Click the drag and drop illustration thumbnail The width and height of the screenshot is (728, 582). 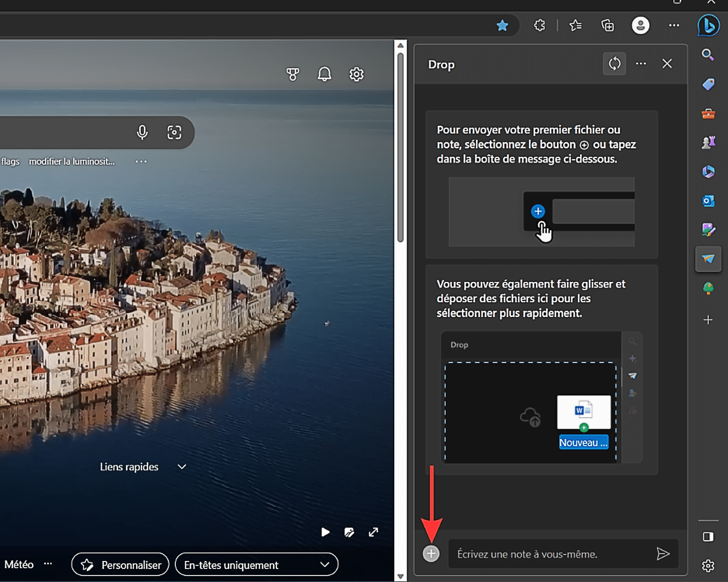(541, 397)
